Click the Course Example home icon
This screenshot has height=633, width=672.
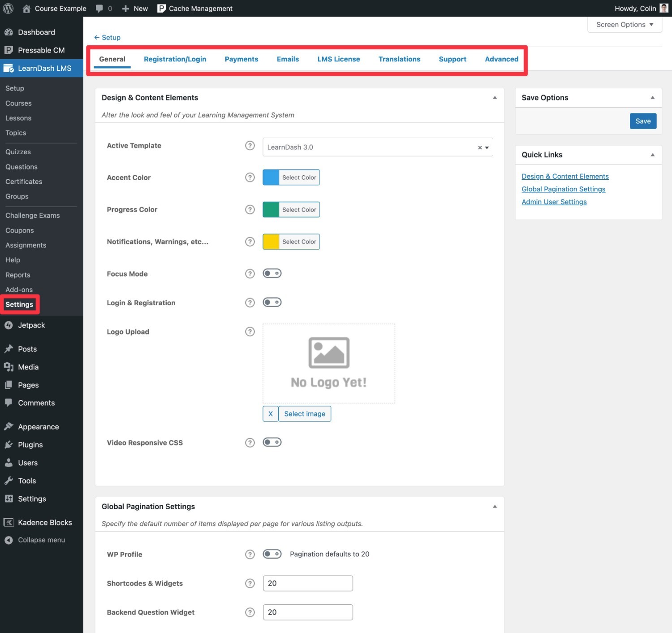26,9
